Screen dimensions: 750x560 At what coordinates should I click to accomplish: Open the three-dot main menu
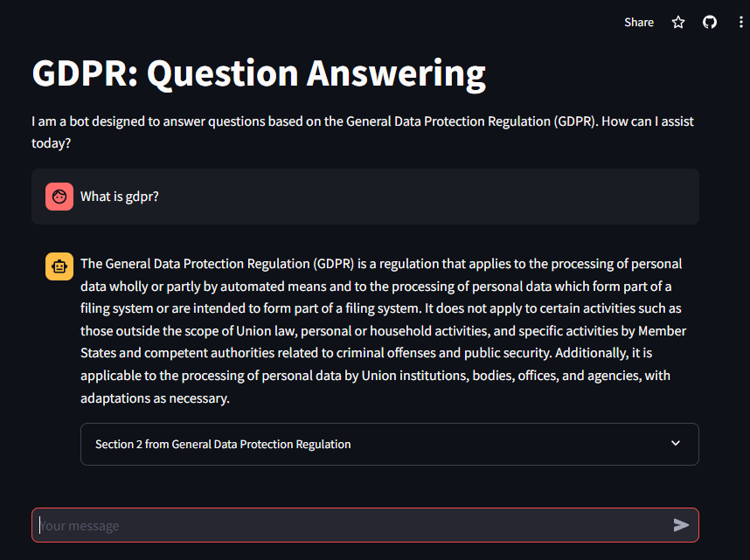(740, 23)
